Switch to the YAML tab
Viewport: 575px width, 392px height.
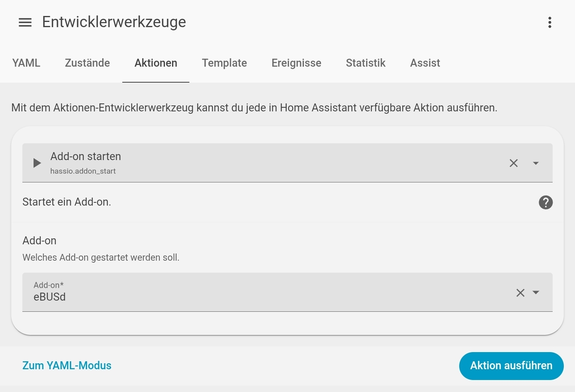click(x=26, y=63)
